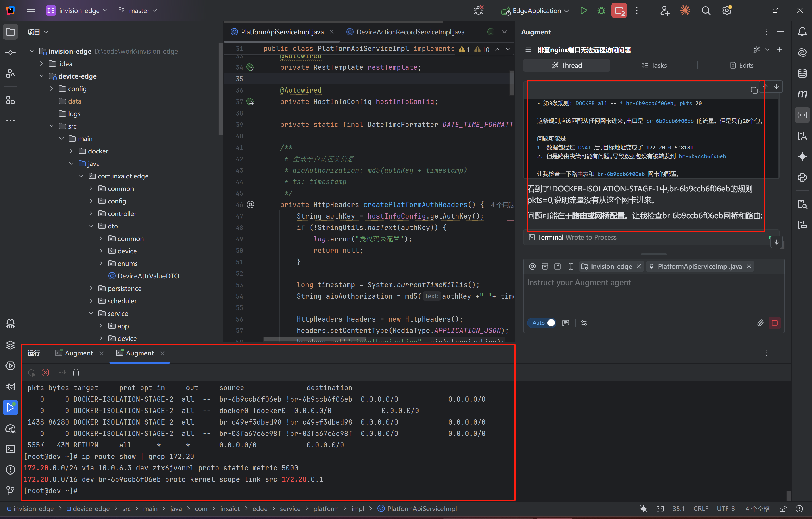Collapse the device-edge module folder
Viewport: 812px width, 519px height.
42,76
